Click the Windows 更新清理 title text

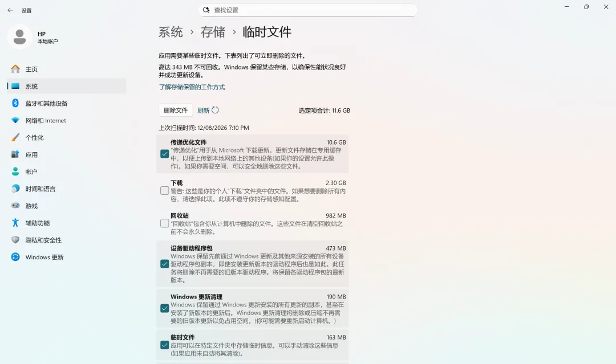[x=196, y=297]
